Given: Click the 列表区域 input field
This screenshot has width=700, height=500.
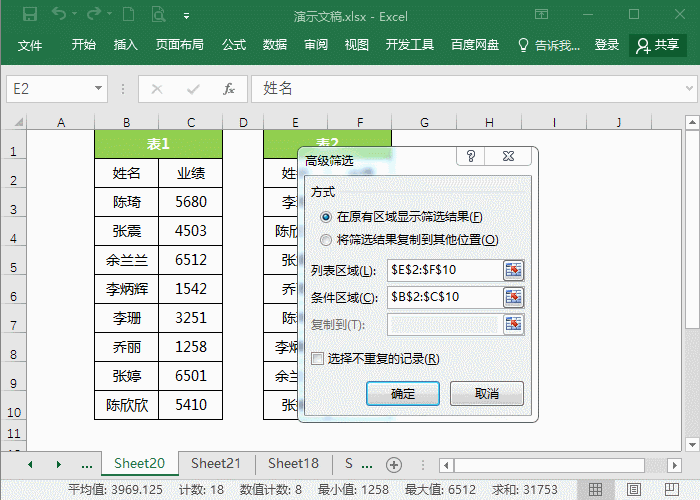Looking at the screenshot, I should coord(445,270).
